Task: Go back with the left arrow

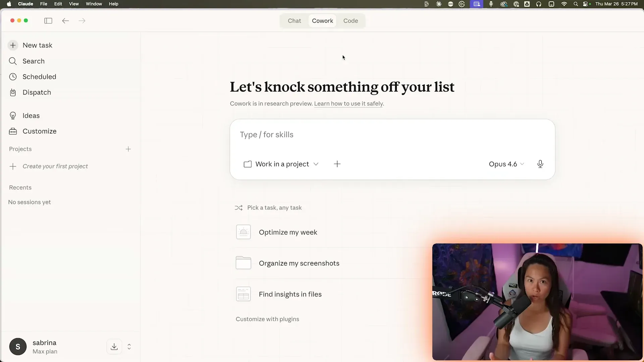Action: click(x=65, y=21)
